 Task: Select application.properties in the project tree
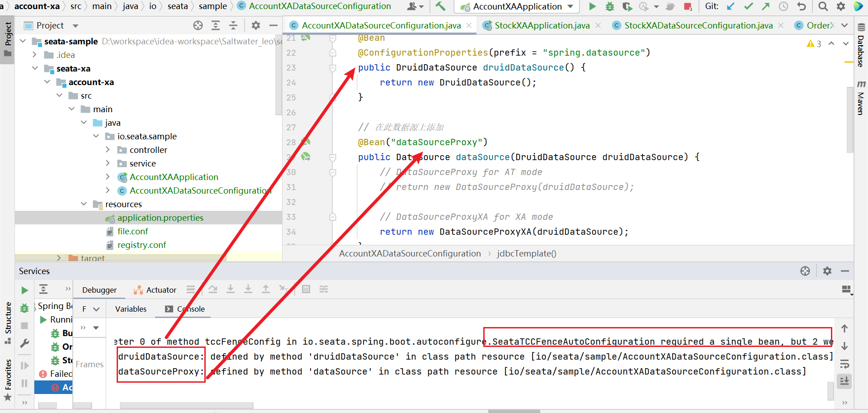[x=160, y=218]
